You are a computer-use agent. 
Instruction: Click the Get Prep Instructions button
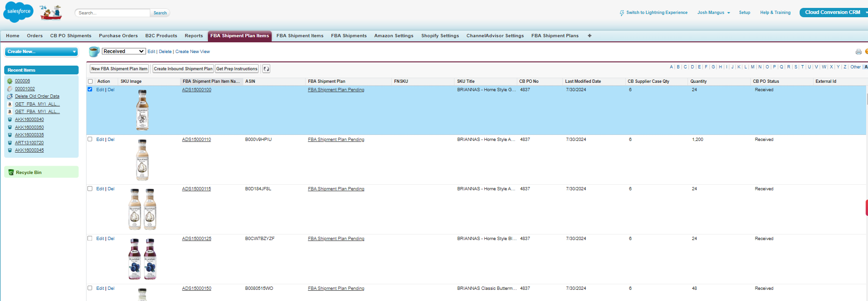(237, 69)
